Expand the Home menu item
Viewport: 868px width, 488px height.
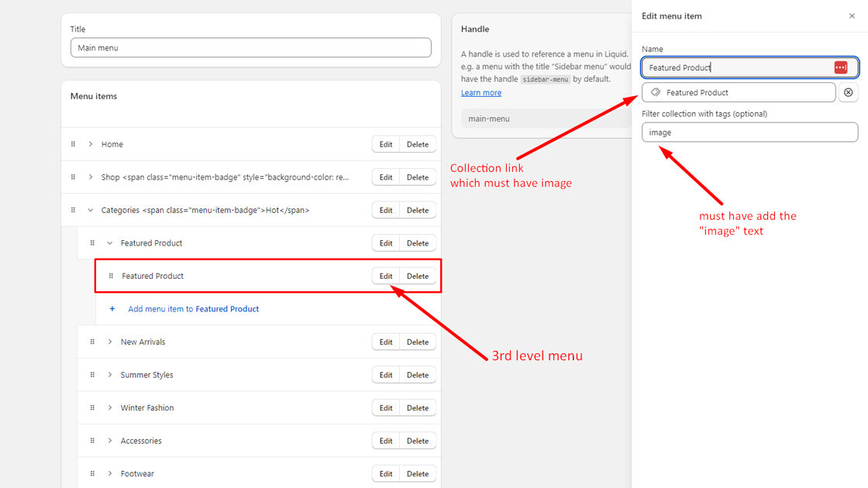[91, 144]
